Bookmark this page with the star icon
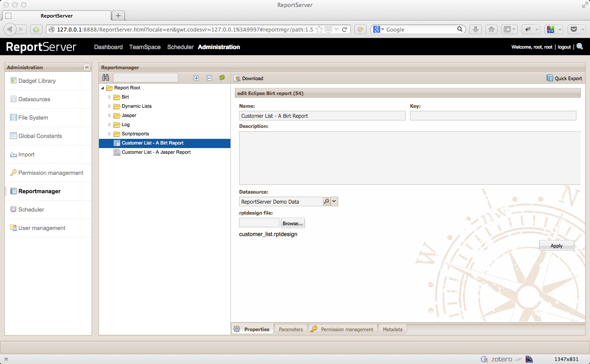Image resolution: width=590 pixels, height=364 pixels. tap(319, 29)
